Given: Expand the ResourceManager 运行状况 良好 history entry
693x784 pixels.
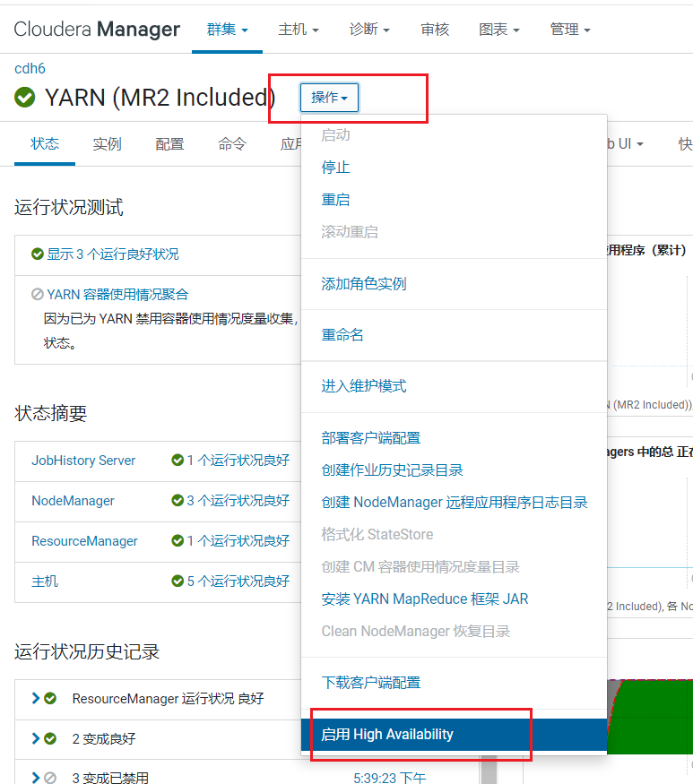Looking at the screenshot, I should pos(36,698).
